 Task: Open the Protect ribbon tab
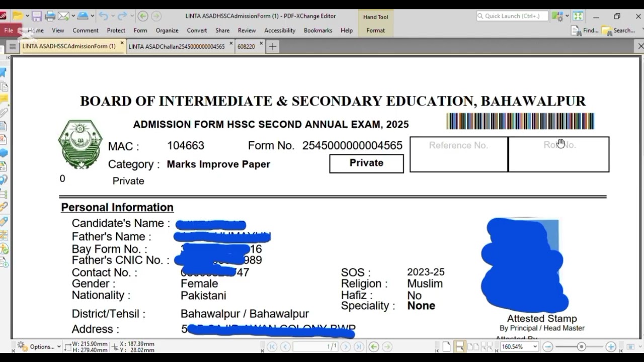pos(116,30)
